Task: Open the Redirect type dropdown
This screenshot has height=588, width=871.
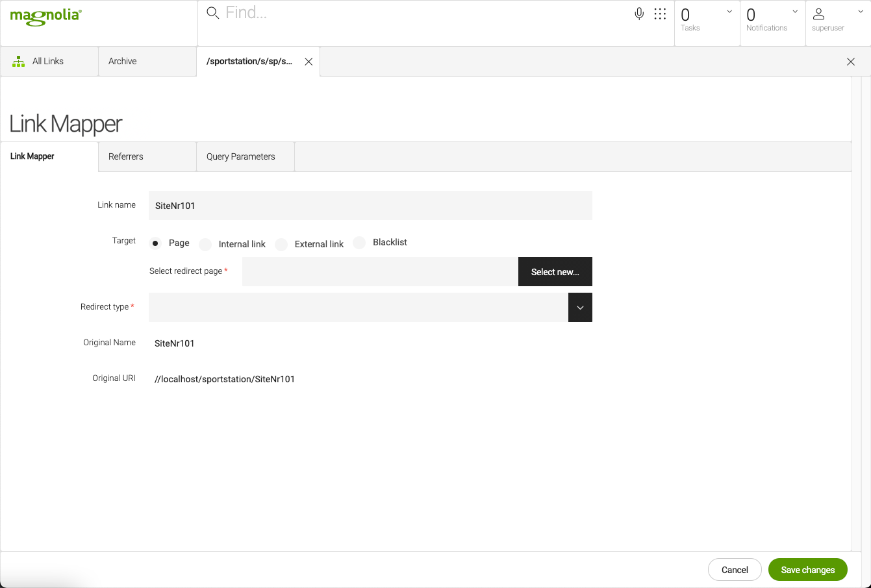Action: pyautogui.click(x=580, y=307)
